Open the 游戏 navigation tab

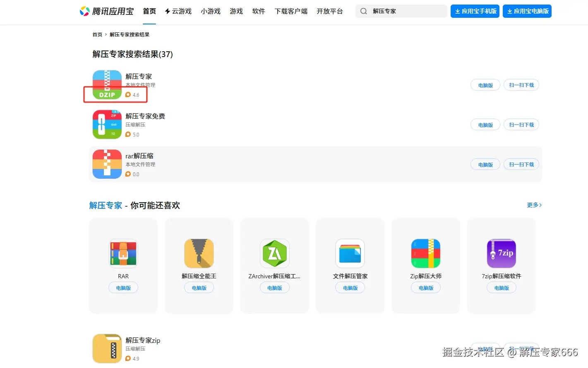pyautogui.click(x=236, y=11)
